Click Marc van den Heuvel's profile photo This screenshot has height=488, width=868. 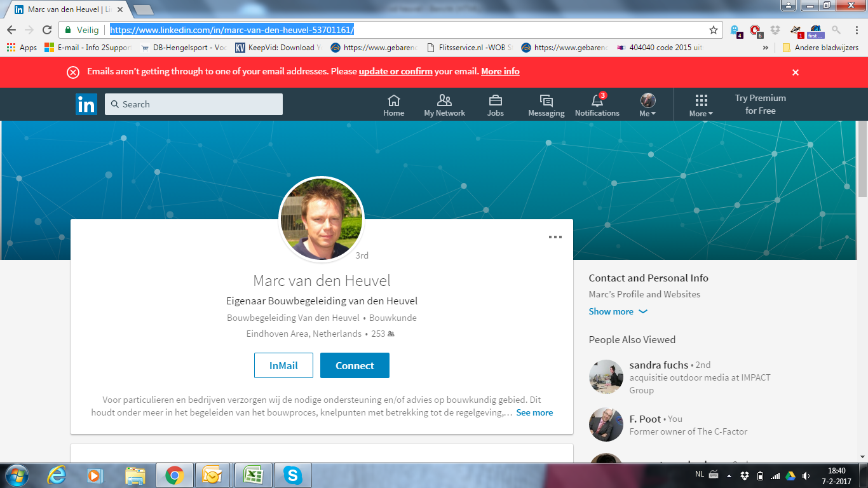click(322, 219)
